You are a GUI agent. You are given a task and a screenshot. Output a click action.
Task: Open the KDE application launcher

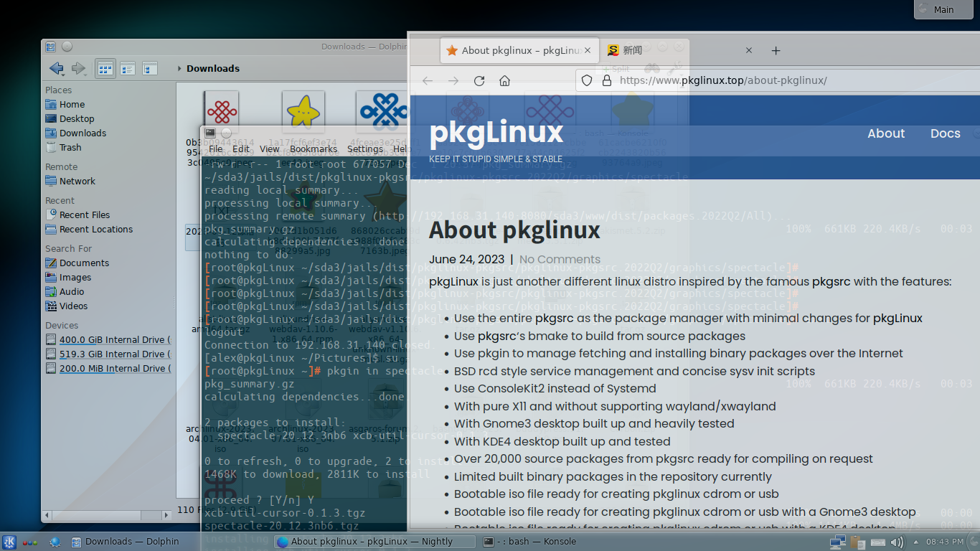[x=9, y=542]
